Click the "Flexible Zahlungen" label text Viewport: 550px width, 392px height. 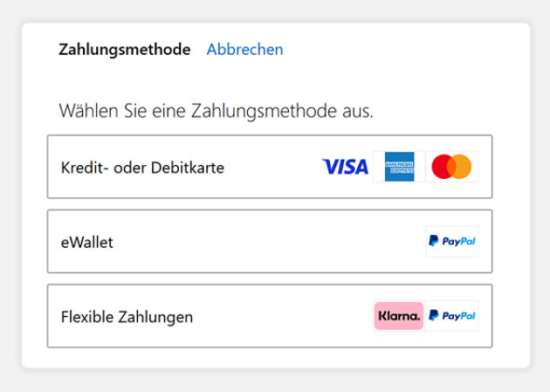[127, 317]
